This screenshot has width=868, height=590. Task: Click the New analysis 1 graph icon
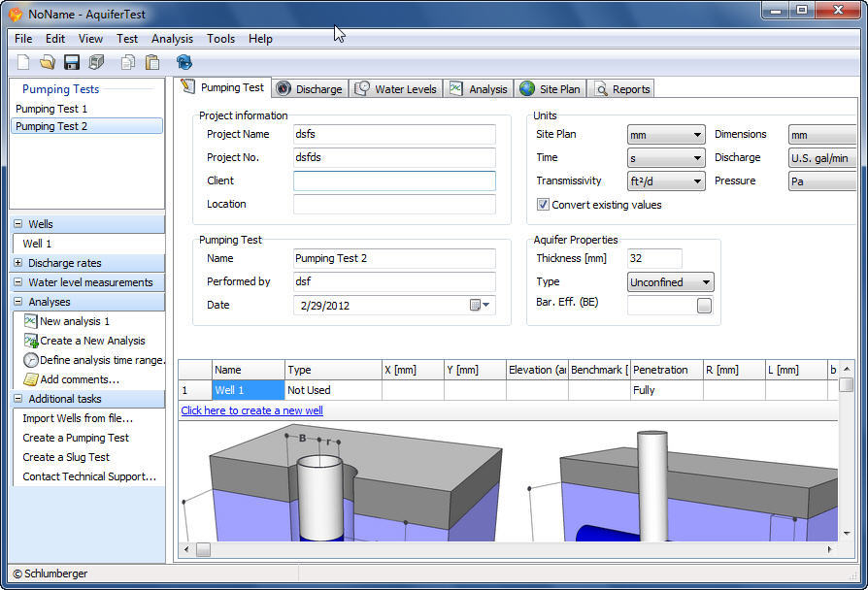tap(30, 321)
